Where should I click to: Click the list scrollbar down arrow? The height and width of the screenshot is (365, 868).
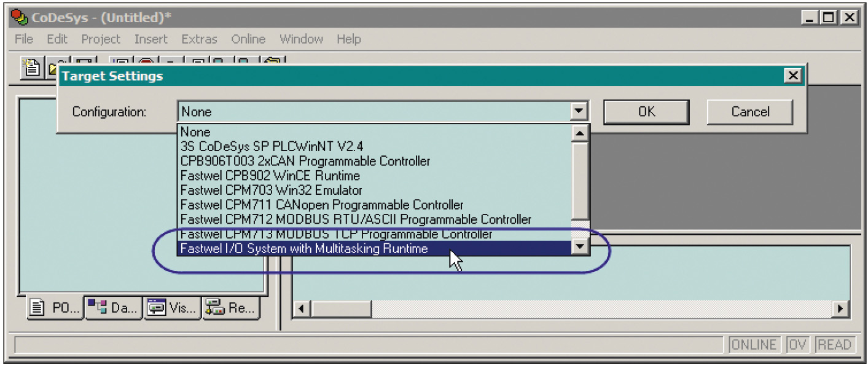click(x=580, y=247)
